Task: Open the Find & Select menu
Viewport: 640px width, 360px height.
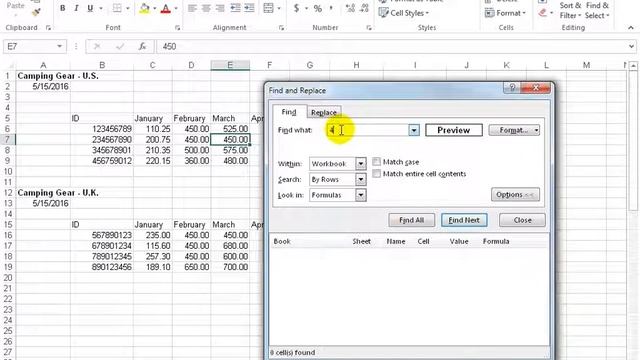Action: pos(597,11)
